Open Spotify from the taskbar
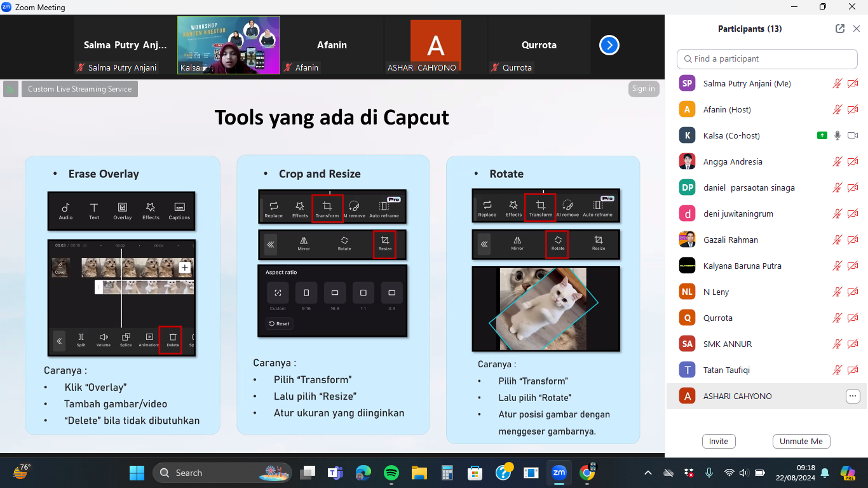This screenshot has height=488, width=868. click(391, 473)
